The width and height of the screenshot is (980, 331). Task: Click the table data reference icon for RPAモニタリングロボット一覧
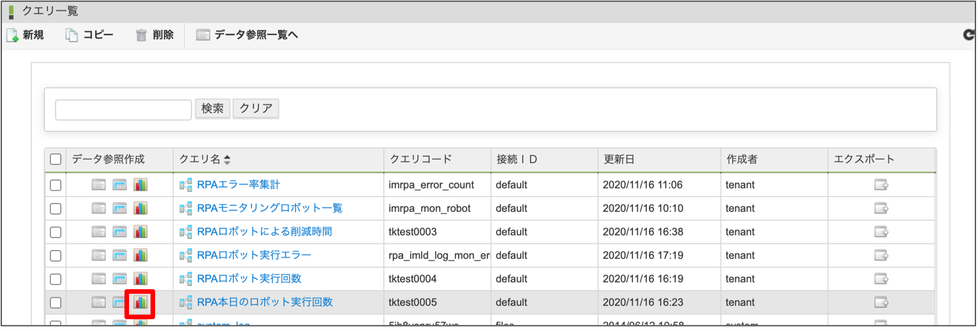pos(119,209)
